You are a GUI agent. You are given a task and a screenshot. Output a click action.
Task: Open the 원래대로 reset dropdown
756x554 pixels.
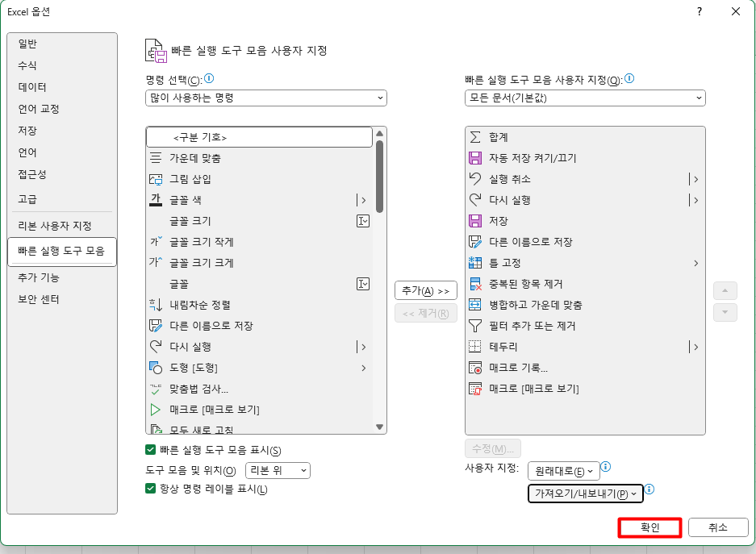pyautogui.click(x=564, y=471)
